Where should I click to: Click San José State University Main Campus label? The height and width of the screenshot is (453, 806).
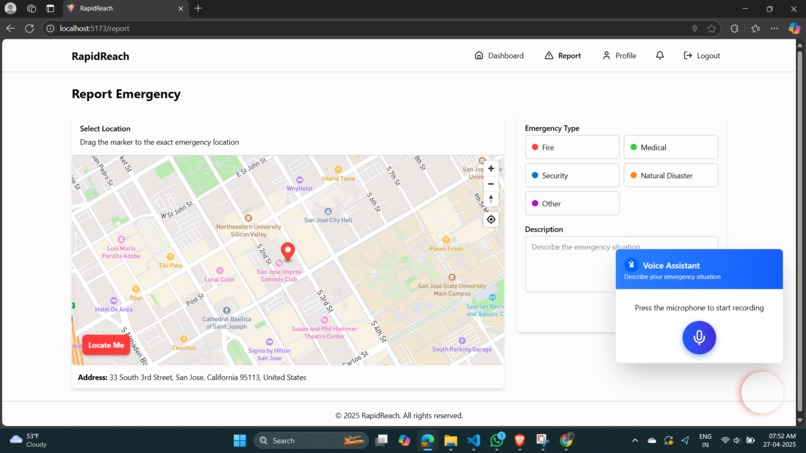452,289
